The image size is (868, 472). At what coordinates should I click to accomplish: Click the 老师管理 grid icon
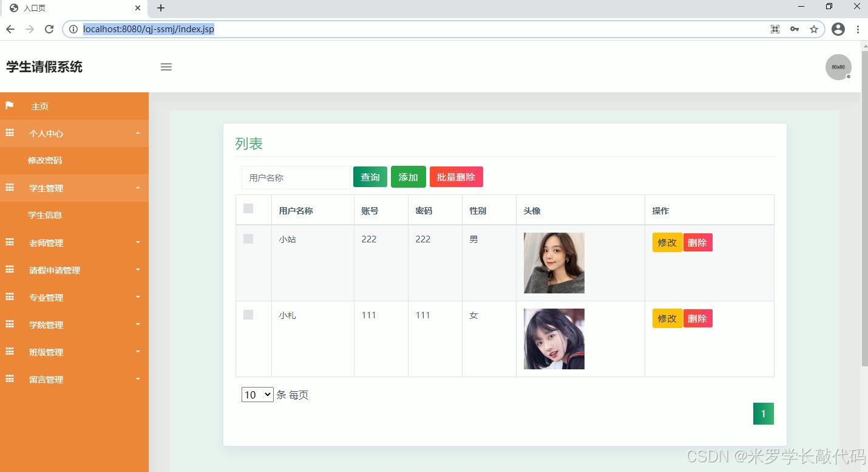pyautogui.click(x=9, y=242)
